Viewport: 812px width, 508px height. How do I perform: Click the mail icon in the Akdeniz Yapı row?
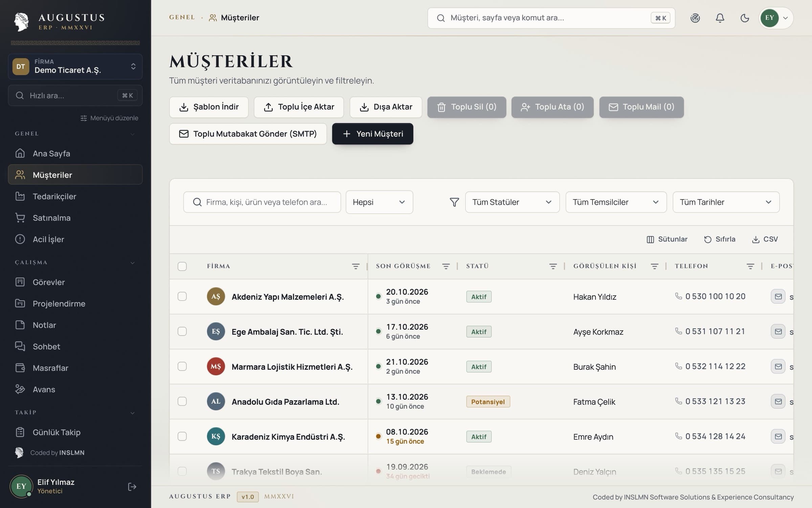pos(778,297)
